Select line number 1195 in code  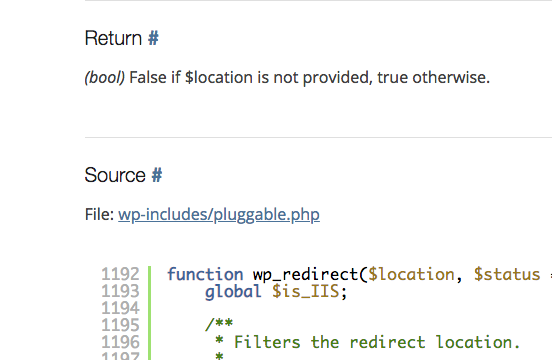120,325
